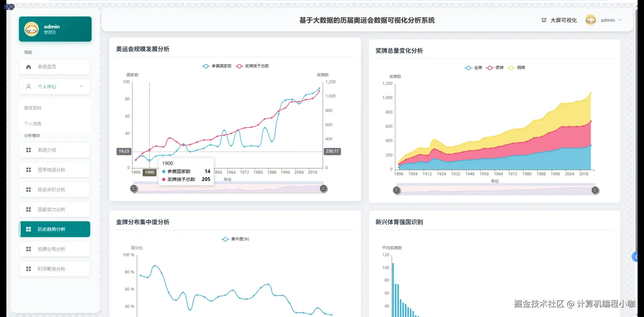Select 国家实力分析 in the sidebar
This screenshot has height=317, width=644.
(x=55, y=210)
